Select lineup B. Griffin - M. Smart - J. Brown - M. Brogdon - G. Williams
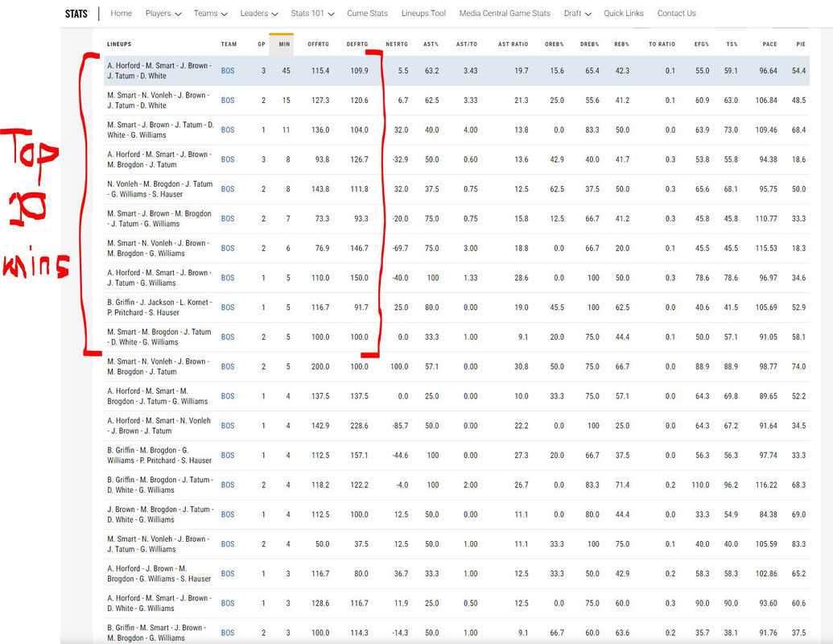This screenshot has height=644, width=833. click(157, 633)
